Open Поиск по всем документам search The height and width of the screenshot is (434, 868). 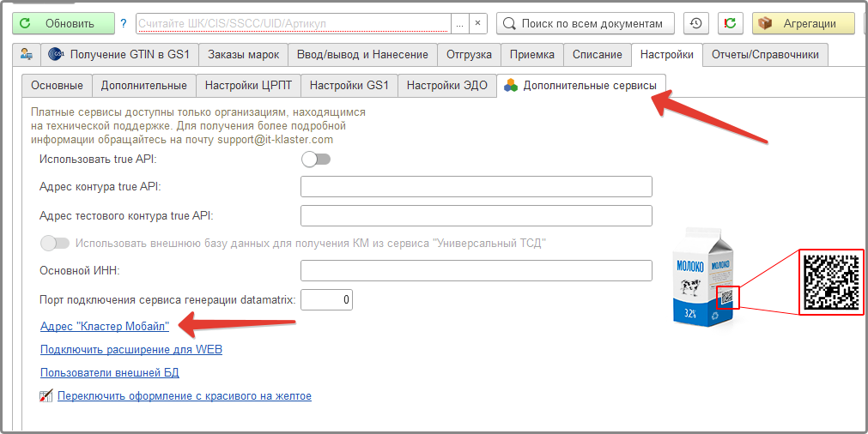(x=586, y=24)
